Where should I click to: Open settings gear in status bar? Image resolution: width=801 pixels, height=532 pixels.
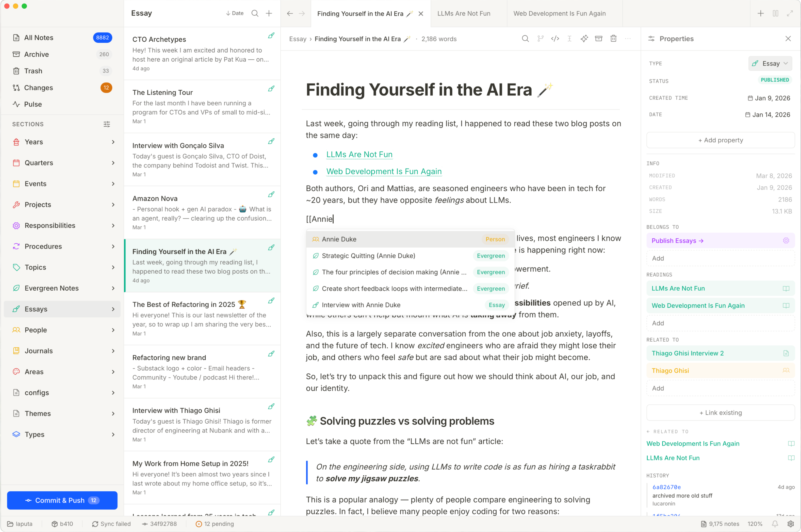pos(791,524)
